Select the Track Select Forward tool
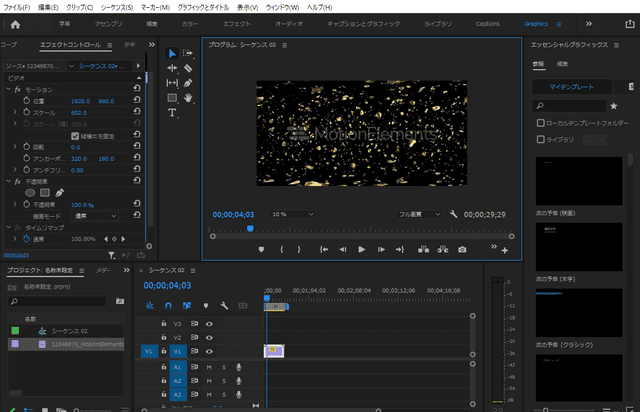 coord(188,53)
